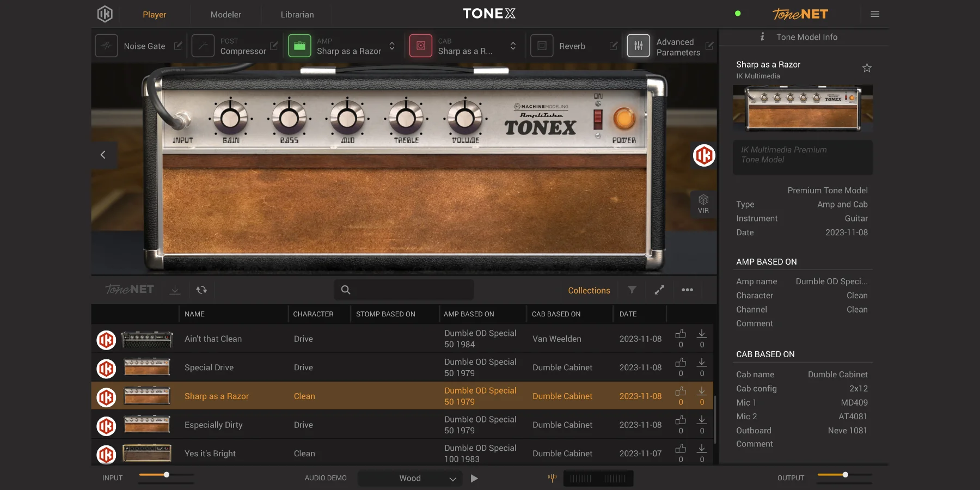Switch to the Modeler tab
The image size is (980, 490).
point(225,15)
